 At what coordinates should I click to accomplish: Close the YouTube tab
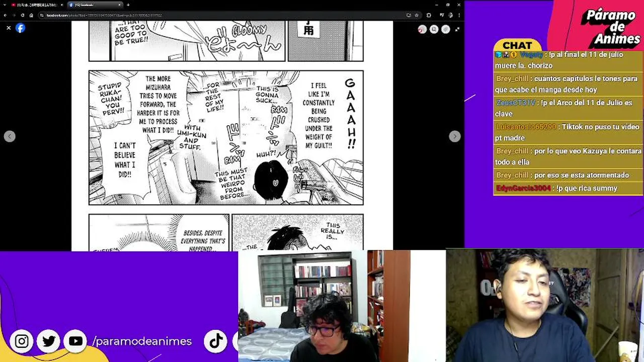point(62,5)
